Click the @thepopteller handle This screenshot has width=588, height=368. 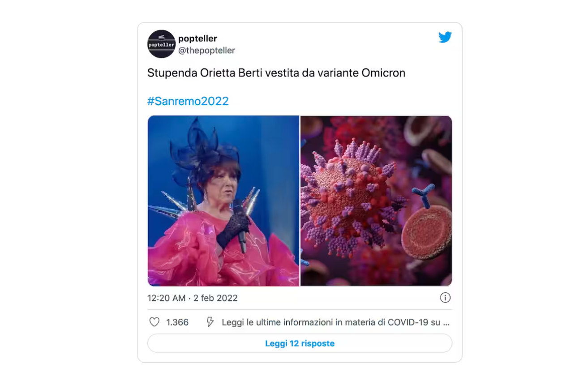pyautogui.click(x=207, y=50)
